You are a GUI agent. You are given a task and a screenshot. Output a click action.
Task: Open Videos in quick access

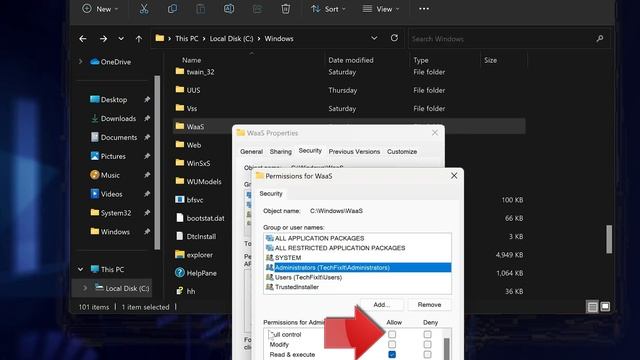(x=106, y=194)
